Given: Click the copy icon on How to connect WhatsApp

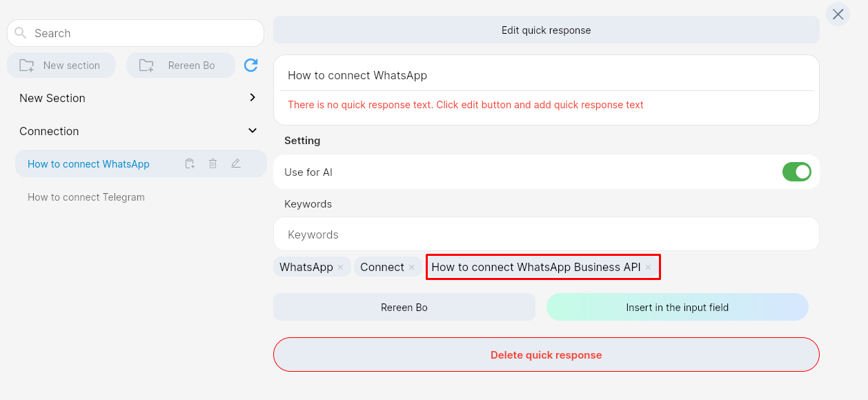Looking at the screenshot, I should coord(190,163).
